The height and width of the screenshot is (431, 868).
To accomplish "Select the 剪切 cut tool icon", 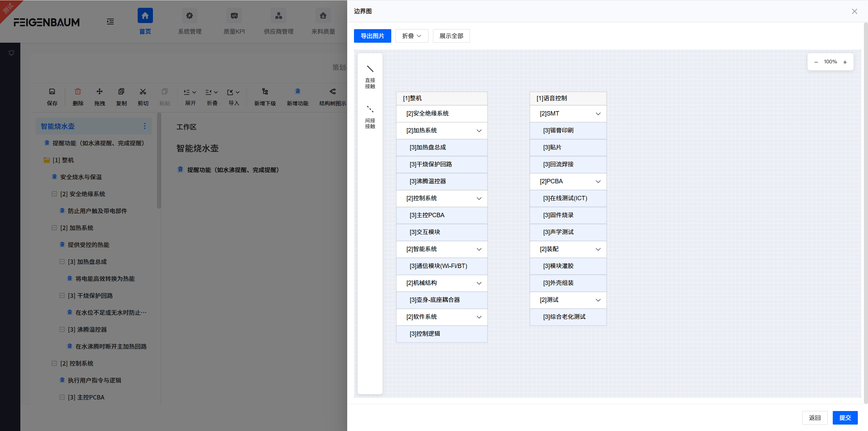I will pyautogui.click(x=143, y=92).
